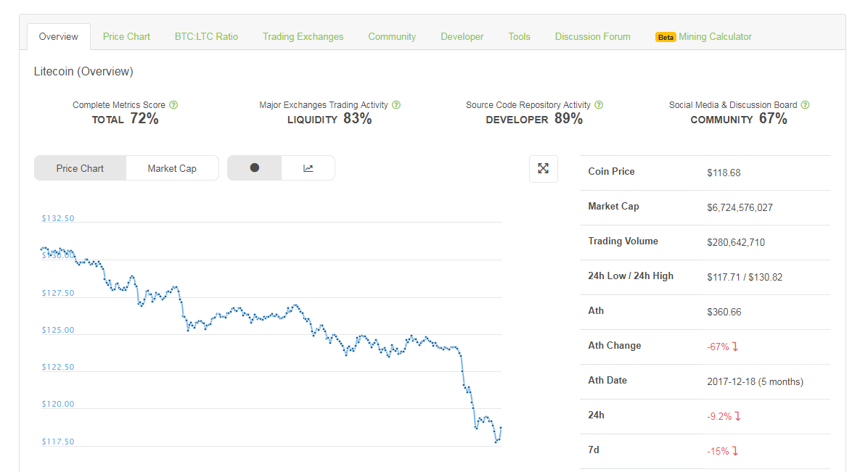Click the Coin Price row label
This screenshot has height=472, width=868.
[x=611, y=172]
